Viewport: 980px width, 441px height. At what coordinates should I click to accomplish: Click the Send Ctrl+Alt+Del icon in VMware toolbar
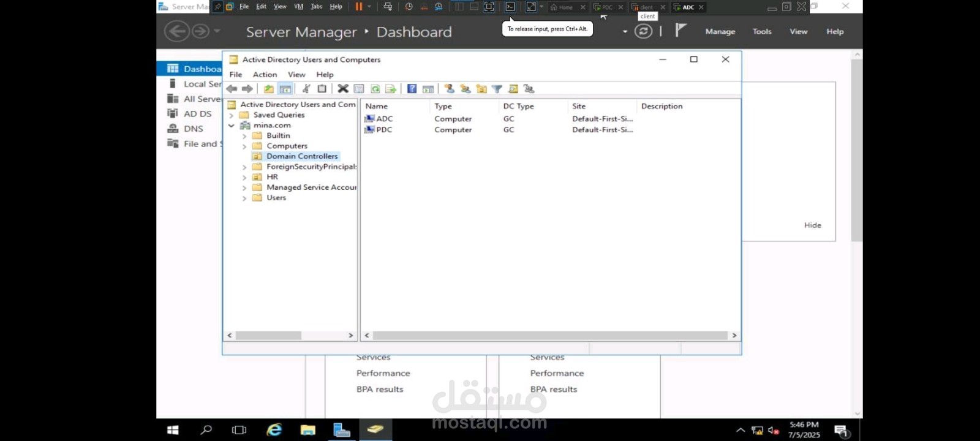coord(388,7)
